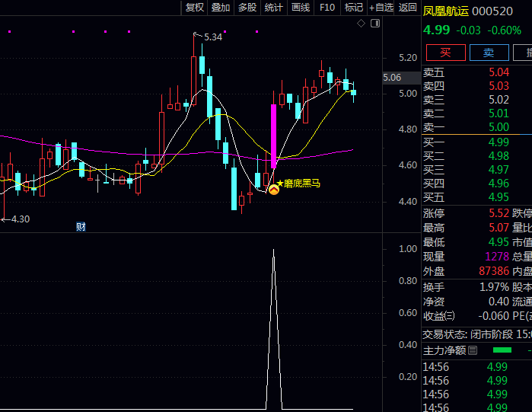532x412 pixels.
Task: Click the green 主力净额 bar indicator
Action: point(502,350)
